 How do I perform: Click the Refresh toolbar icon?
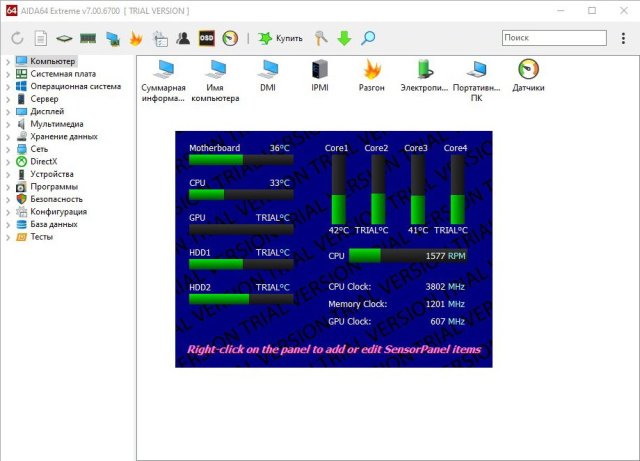pyautogui.click(x=17, y=39)
